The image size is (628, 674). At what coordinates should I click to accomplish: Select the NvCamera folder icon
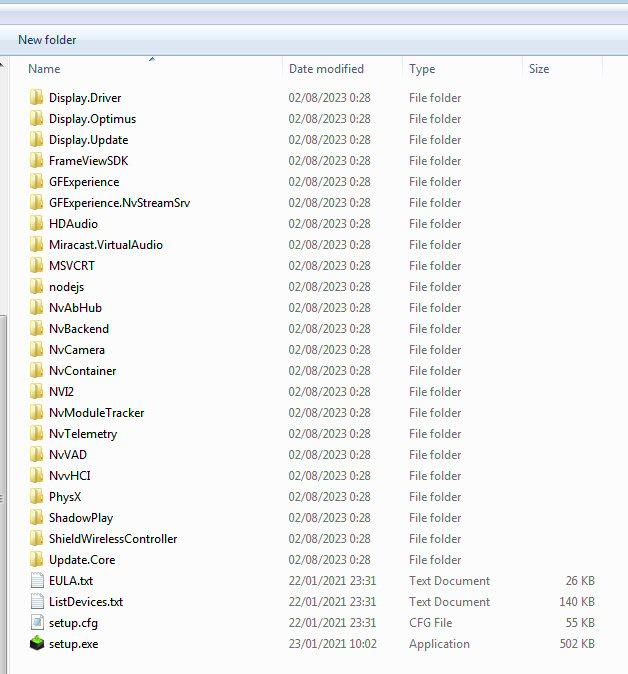[37, 349]
